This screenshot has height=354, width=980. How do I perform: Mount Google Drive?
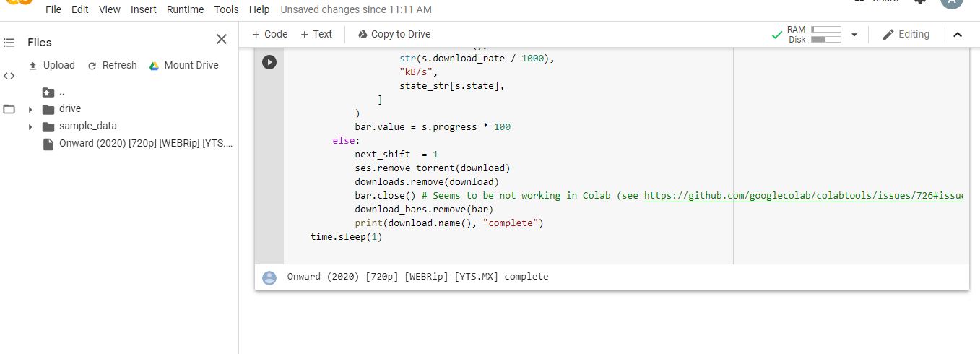183,65
